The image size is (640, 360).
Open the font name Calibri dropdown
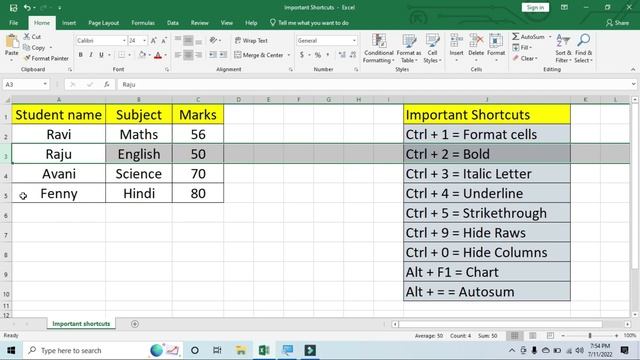(124, 41)
